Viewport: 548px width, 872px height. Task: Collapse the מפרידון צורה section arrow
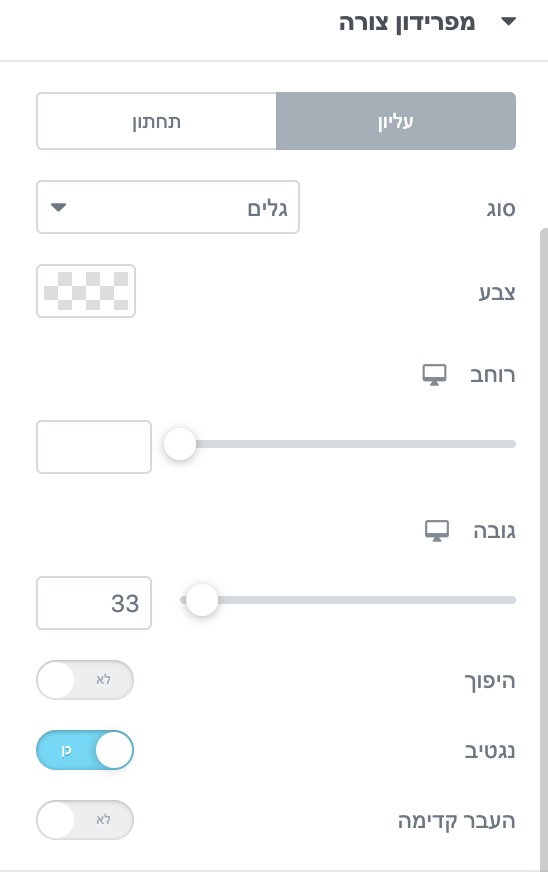[x=508, y=22]
